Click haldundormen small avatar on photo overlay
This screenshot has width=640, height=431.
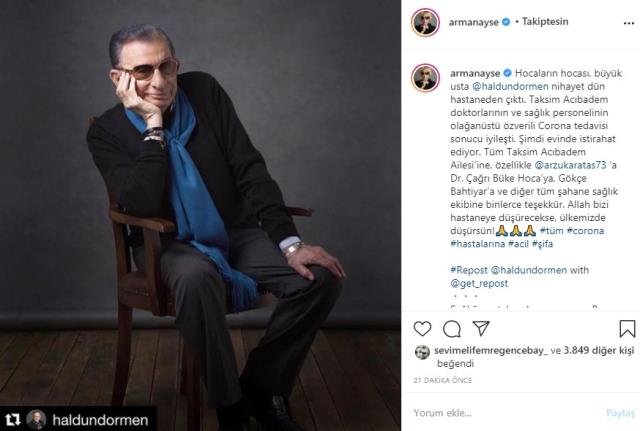point(36,419)
